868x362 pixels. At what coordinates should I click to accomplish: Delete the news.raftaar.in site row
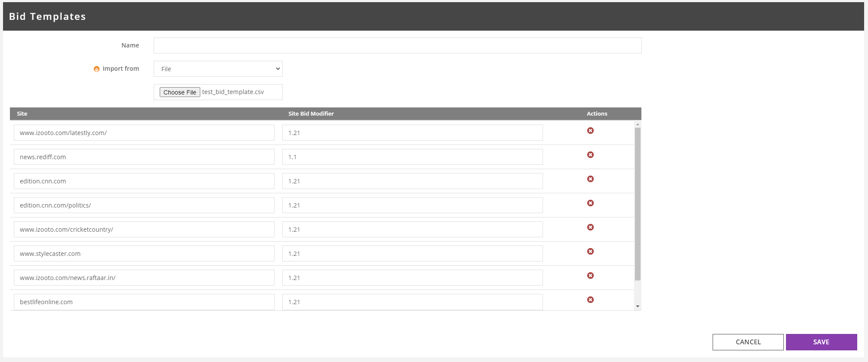(x=590, y=276)
